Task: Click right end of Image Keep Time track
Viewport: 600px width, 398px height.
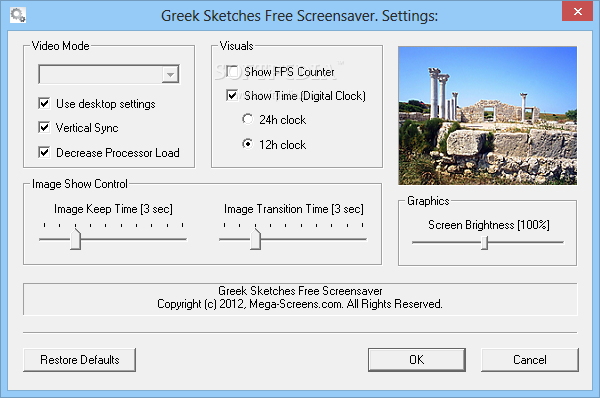Action: [184, 239]
